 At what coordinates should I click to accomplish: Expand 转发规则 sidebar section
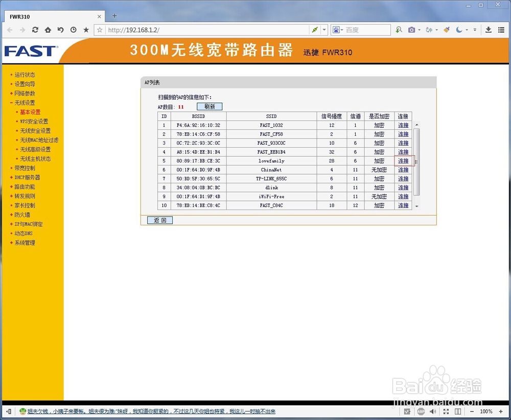click(25, 196)
